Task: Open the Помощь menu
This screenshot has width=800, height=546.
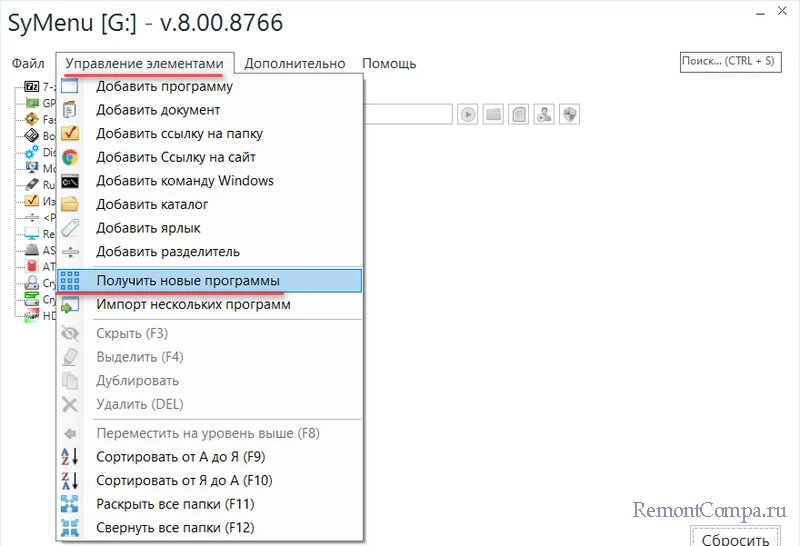Action: point(389,63)
